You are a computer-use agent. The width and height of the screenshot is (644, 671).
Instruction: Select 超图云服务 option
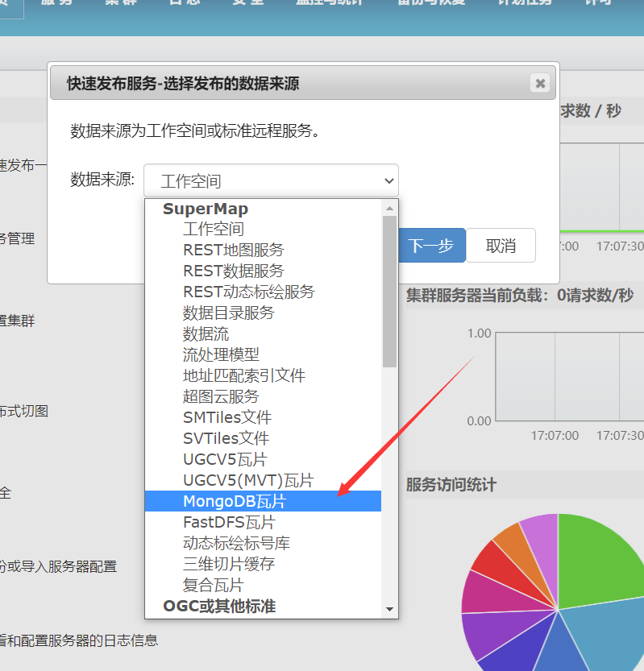[263, 397]
